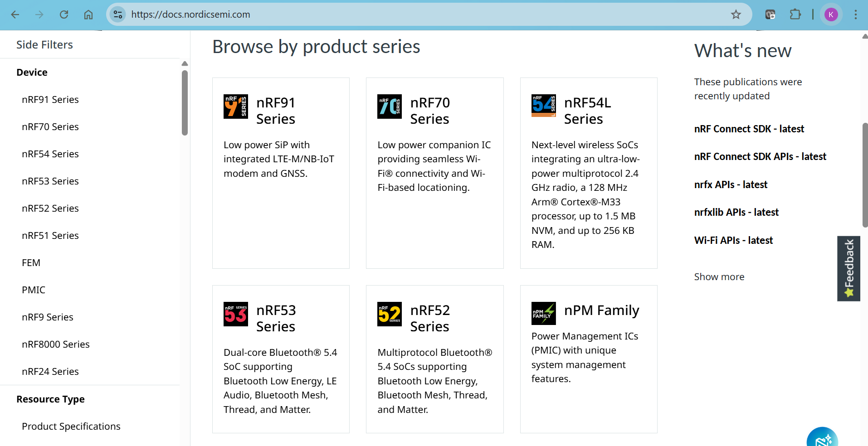Click the nRF52 Series logo icon
868x446 pixels.
point(389,314)
